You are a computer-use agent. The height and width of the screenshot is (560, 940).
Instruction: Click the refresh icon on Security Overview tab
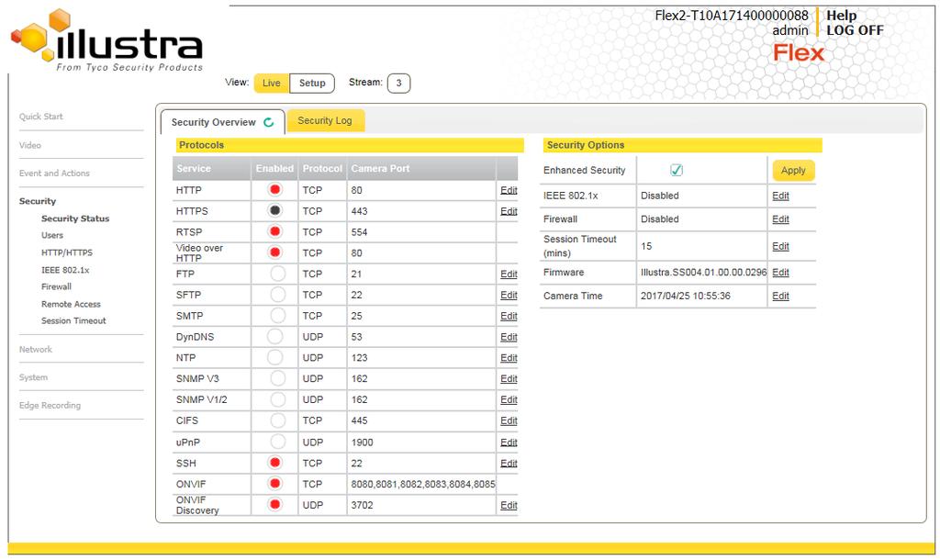pos(269,122)
